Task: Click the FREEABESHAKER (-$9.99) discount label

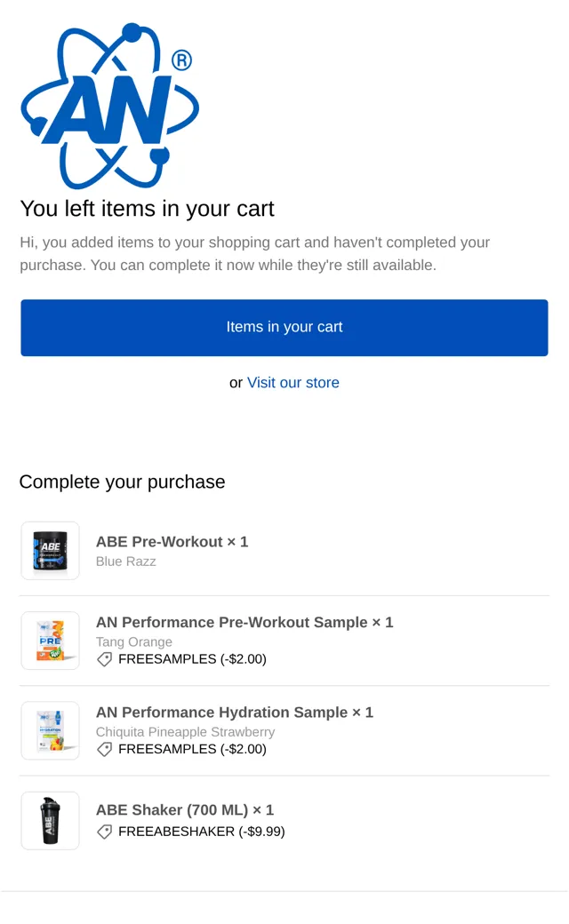Action: click(202, 832)
